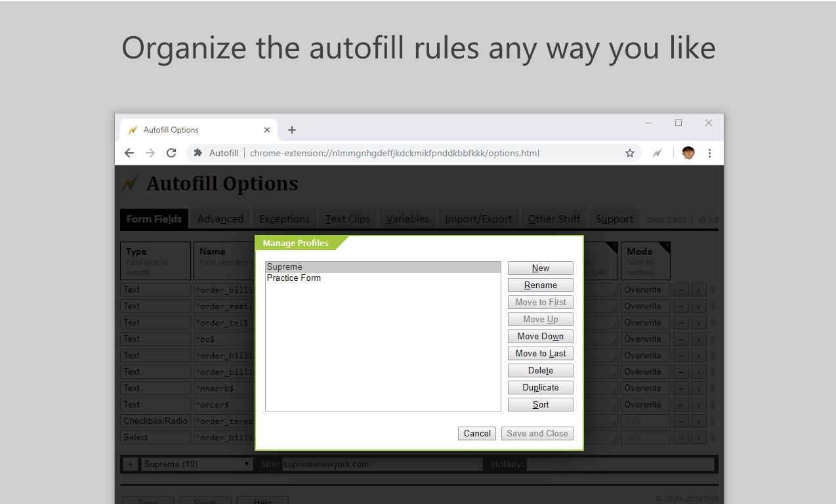Remove the ^orcer$ rule with minus button
Viewport: 836px width, 504px height.
click(682, 405)
